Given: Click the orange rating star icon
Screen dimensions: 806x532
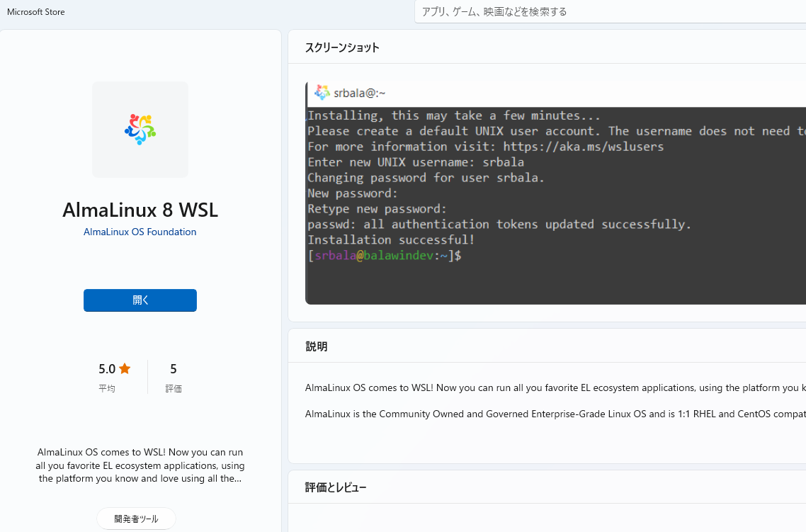Looking at the screenshot, I should (x=125, y=368).
